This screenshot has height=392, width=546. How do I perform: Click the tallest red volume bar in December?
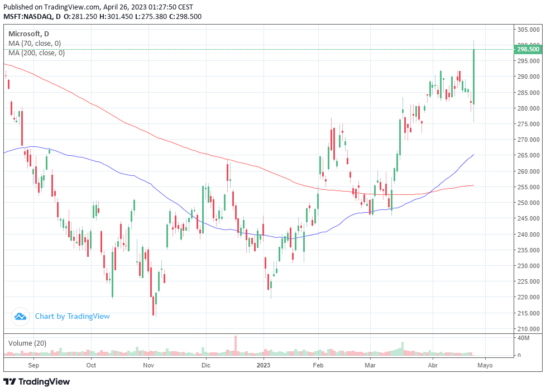[236, 345]
